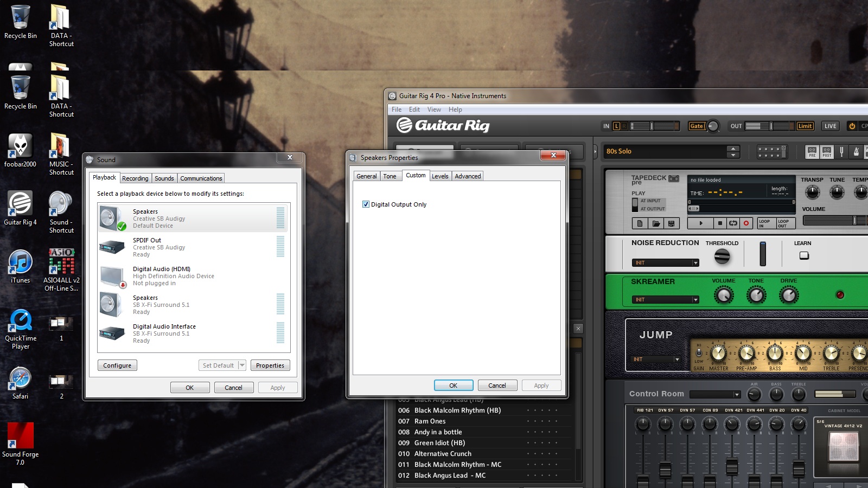Toggle the Noise Reduction LEARN button
The width and height of the screenshot is (868, 488).
pos(804,255)
